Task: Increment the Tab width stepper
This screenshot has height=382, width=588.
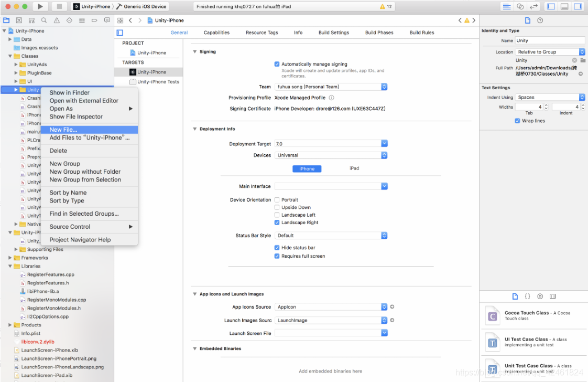Action: [x=546, y=105]
